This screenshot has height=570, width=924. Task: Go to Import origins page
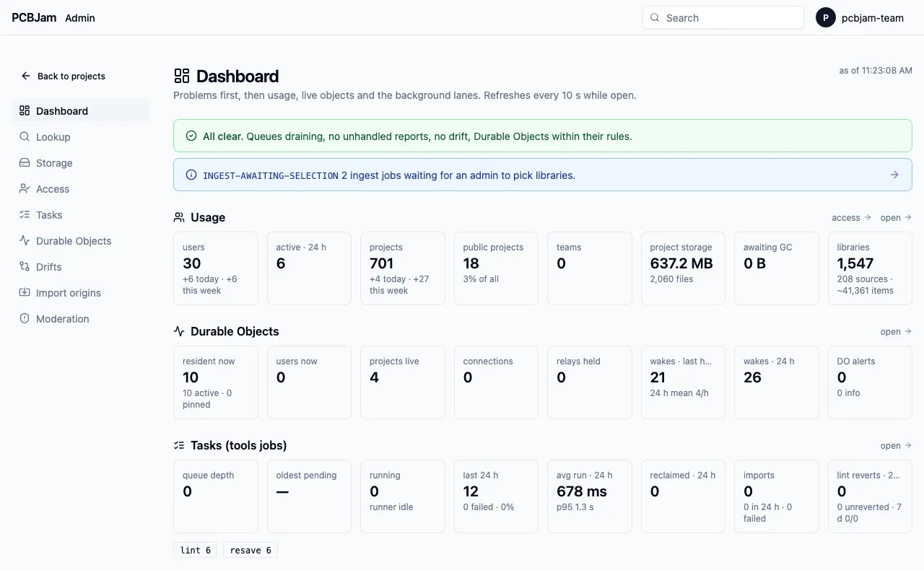(x=82, y=292)
